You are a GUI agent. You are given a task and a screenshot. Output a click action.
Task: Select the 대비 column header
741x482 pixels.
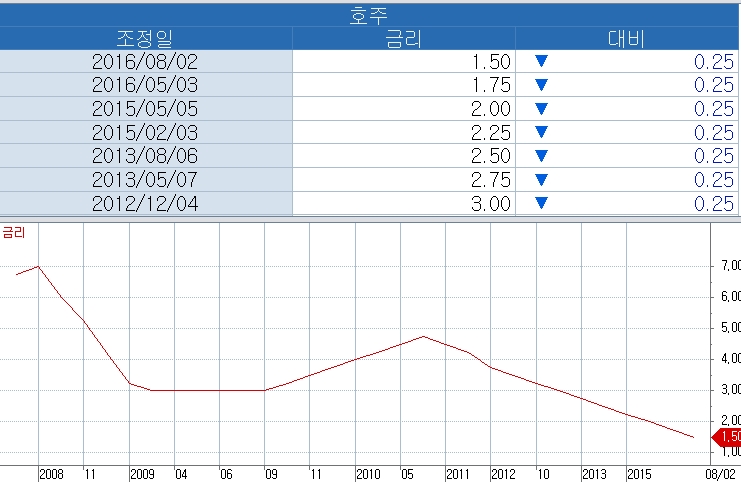point(627,38)
